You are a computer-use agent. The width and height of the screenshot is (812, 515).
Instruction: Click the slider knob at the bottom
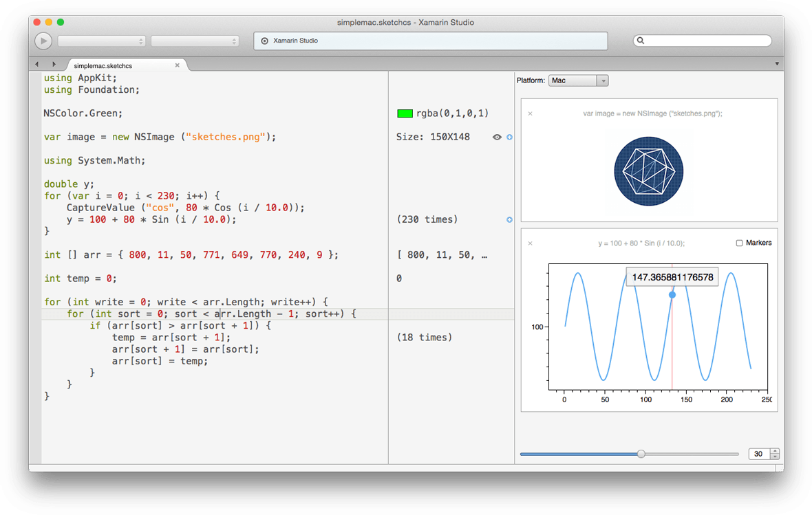[x=641, y=454]
